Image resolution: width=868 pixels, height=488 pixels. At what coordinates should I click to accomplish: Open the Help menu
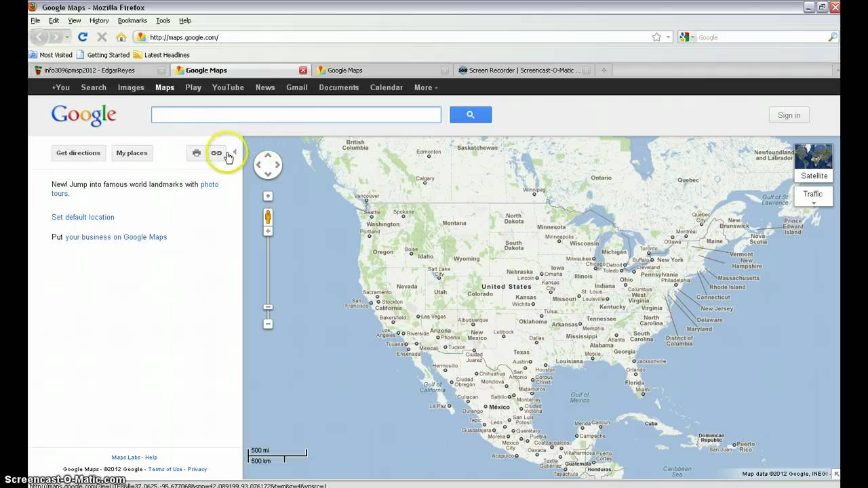click(x=185, y=20)
